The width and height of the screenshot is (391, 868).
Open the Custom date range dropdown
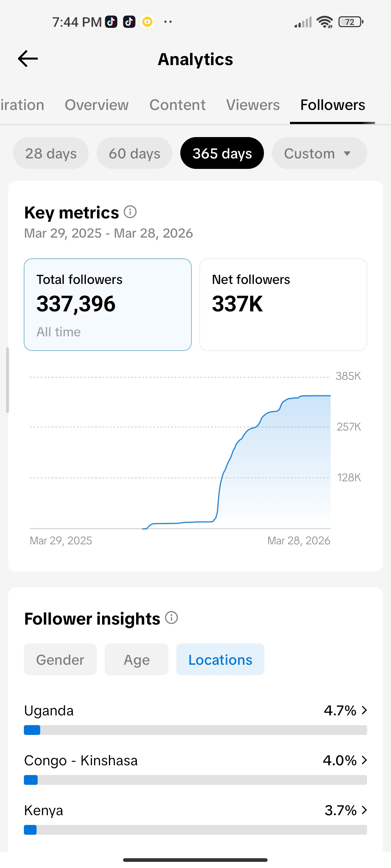point(319,153)
